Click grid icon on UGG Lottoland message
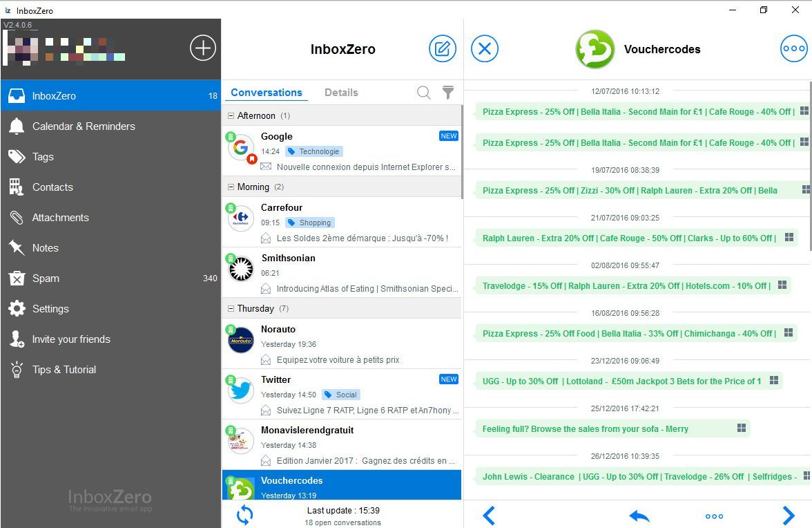 coord(773,380)
